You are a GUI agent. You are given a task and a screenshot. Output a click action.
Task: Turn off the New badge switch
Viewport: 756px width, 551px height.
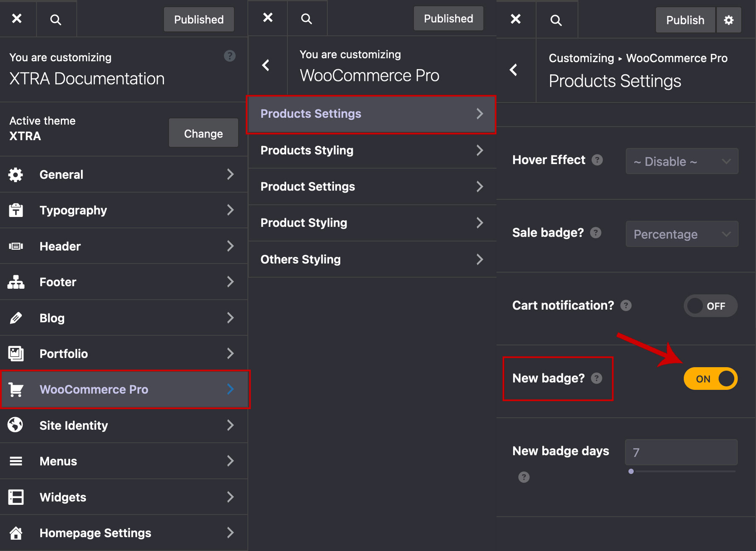click(x=710, y=379)
